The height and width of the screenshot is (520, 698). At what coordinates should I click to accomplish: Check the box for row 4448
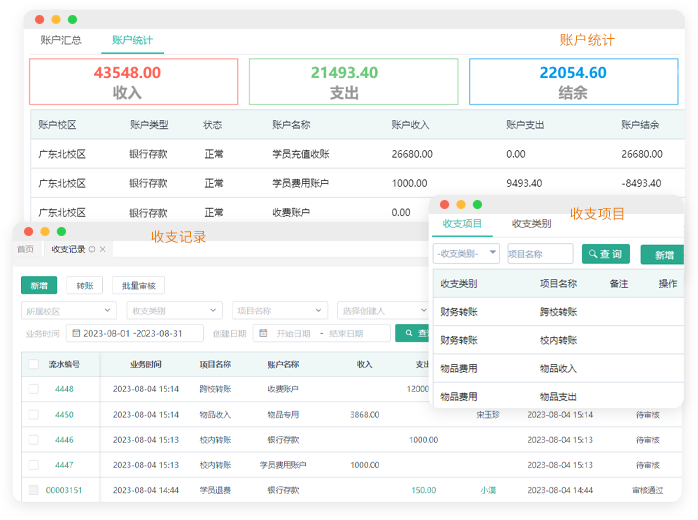pyautogui.click(x=33, y=389)
